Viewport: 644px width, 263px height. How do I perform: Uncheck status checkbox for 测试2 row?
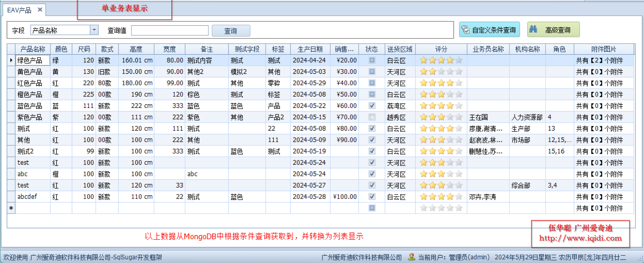tap(372, 151)
